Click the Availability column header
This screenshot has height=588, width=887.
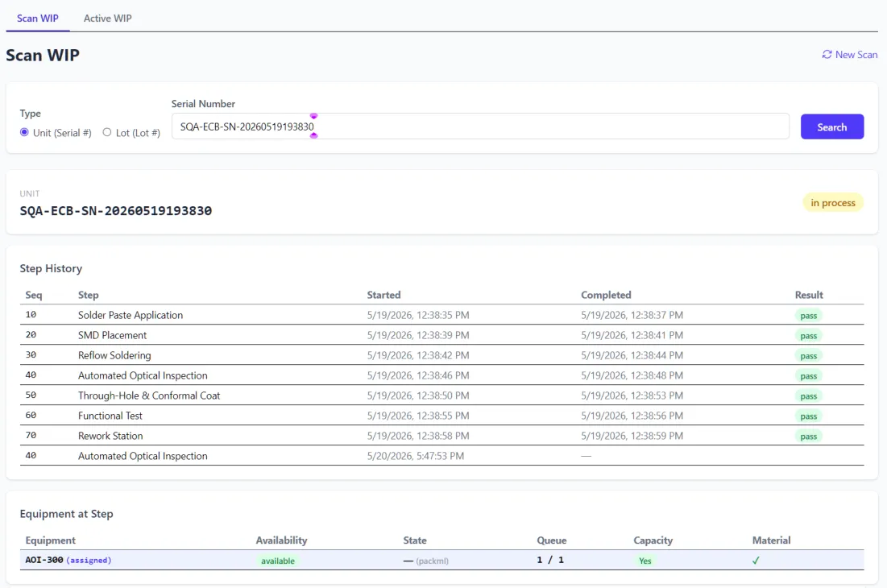tap(281, 540)
